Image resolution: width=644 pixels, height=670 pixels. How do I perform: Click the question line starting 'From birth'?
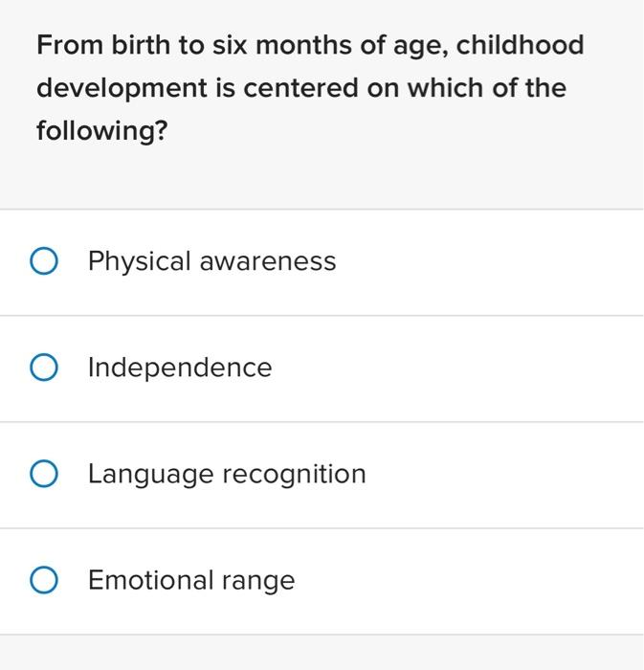[309, 46]
